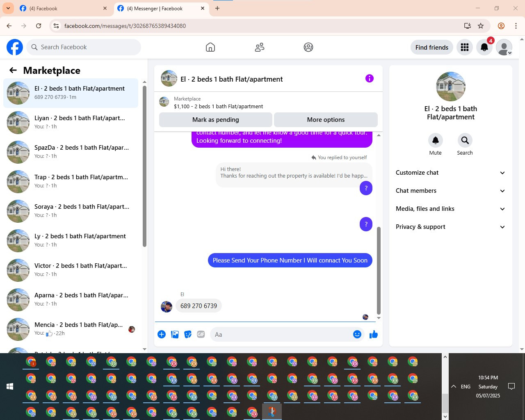
Task: Click the Chrome profile icon in toolbar
Action: pyautogui.click(x=501, y=25)
